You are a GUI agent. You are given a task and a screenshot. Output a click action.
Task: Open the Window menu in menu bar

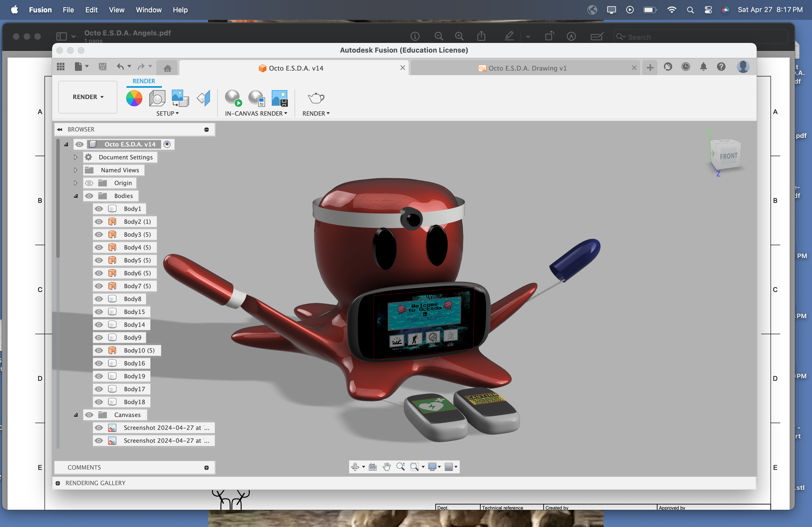pyautogui.click(x=148, y=10)
